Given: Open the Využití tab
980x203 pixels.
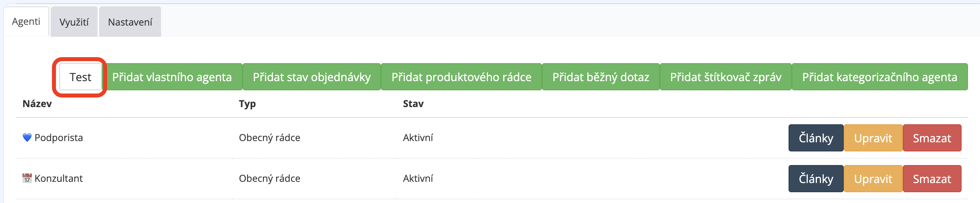Looking at the screenshot, I should pyautogui.click(x=74, y=22).
